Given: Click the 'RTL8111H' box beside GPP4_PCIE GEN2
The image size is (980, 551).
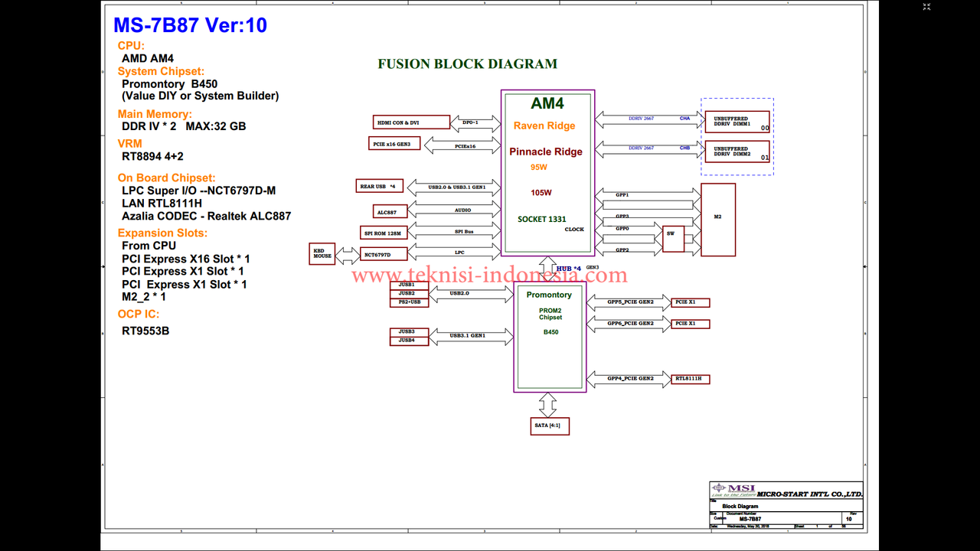Looking at the screenshot, I should [x=691, y=379].
